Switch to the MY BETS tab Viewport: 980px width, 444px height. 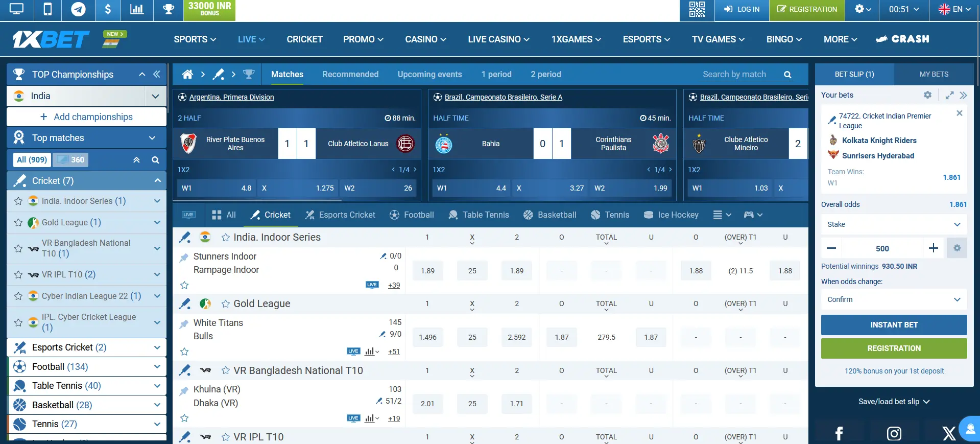pos(934,75)
